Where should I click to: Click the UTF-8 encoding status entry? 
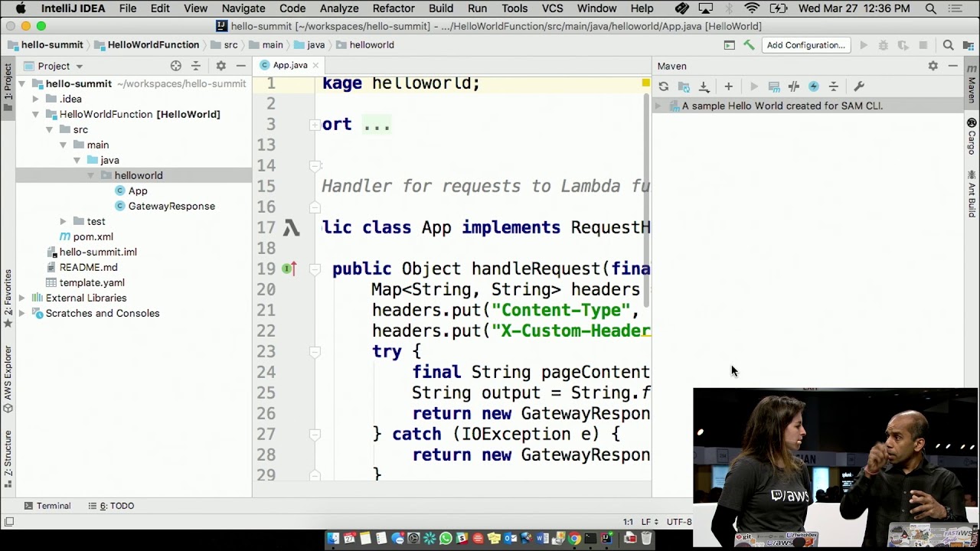click(678, 522)
